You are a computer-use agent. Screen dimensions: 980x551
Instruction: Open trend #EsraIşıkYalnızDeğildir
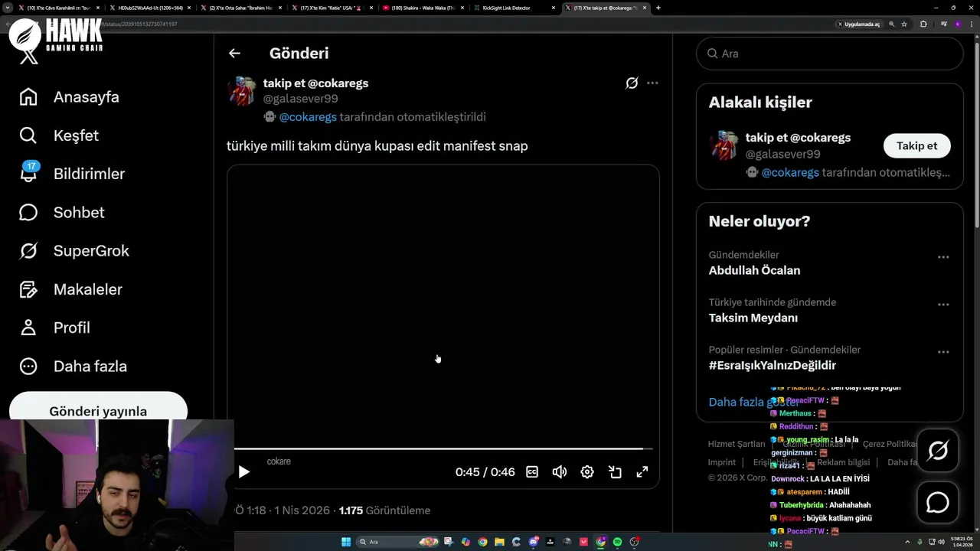[772, 365]
